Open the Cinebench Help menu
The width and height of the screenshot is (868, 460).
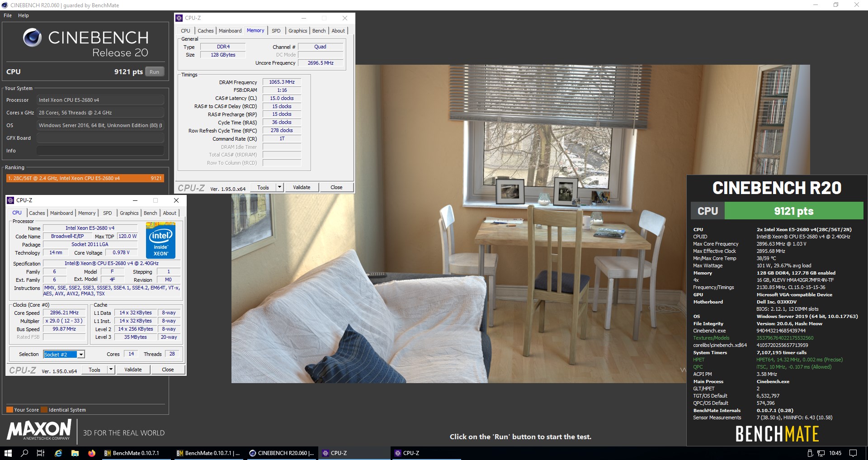click(24, 15)
